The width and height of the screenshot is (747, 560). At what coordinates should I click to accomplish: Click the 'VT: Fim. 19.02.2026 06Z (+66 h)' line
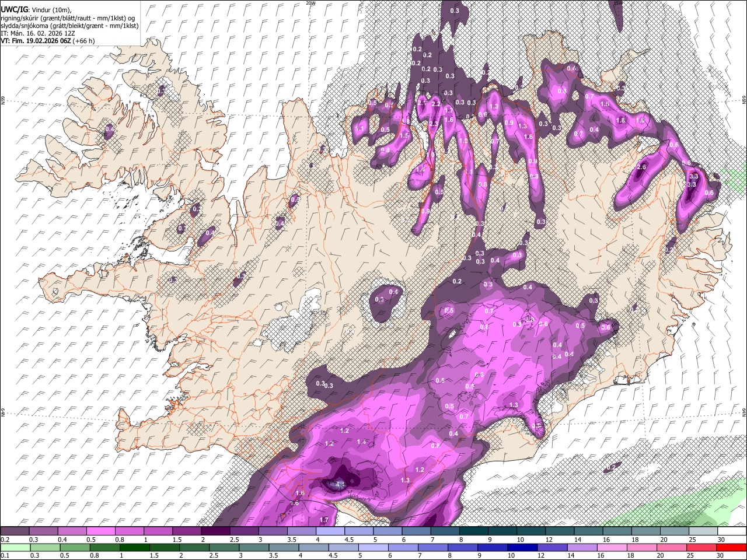(x=47, y=41)
